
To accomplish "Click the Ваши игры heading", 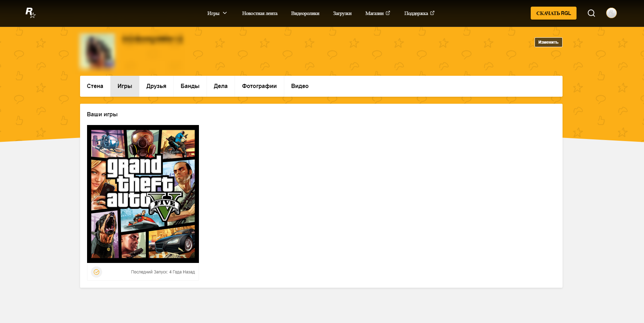I will point(102,115).
